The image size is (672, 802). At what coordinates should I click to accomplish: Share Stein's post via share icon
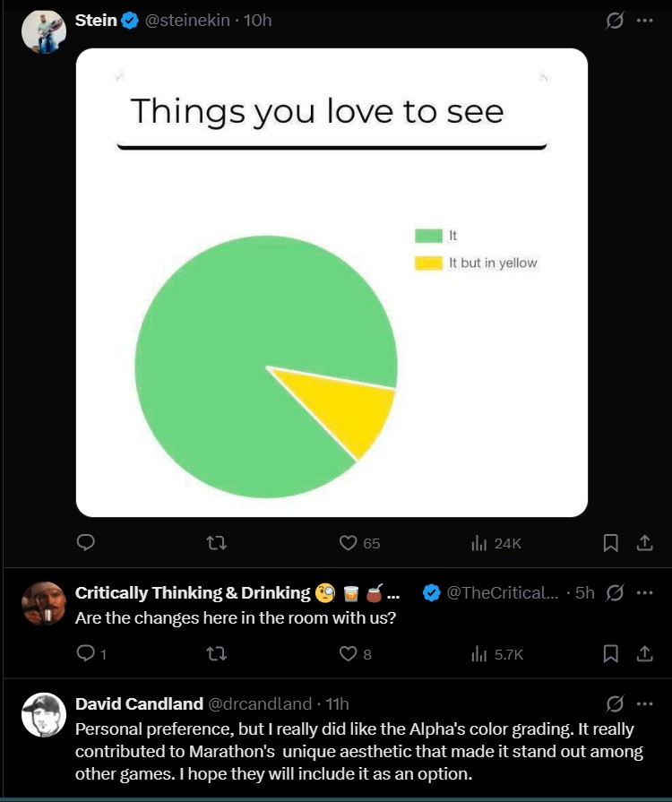(x=643, y=543)
